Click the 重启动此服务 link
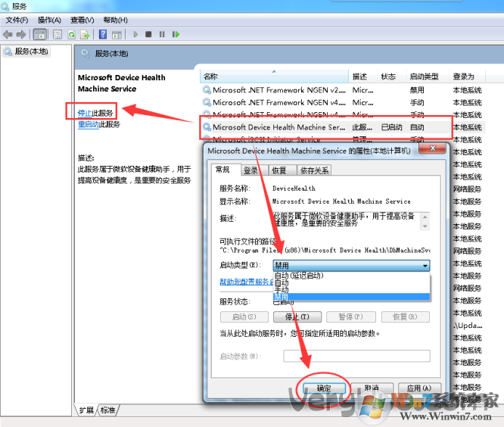 tap(99, 124)
